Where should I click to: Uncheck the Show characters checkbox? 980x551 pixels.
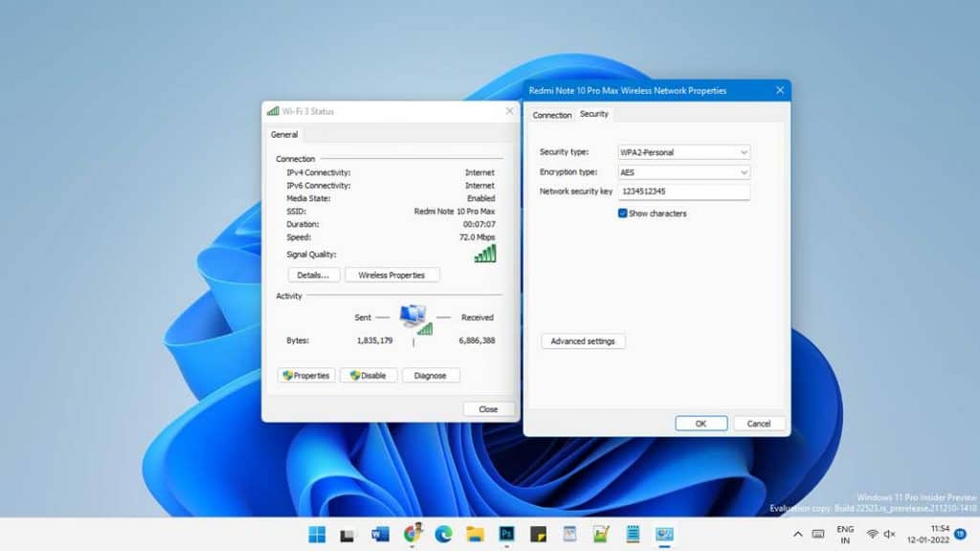pos(624,213)
